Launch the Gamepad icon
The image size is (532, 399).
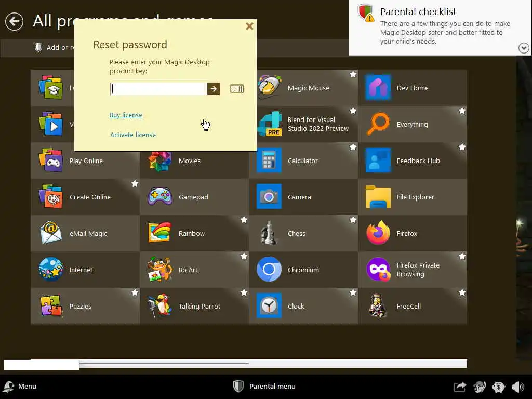pyautogui.click(x=160, y=197)
